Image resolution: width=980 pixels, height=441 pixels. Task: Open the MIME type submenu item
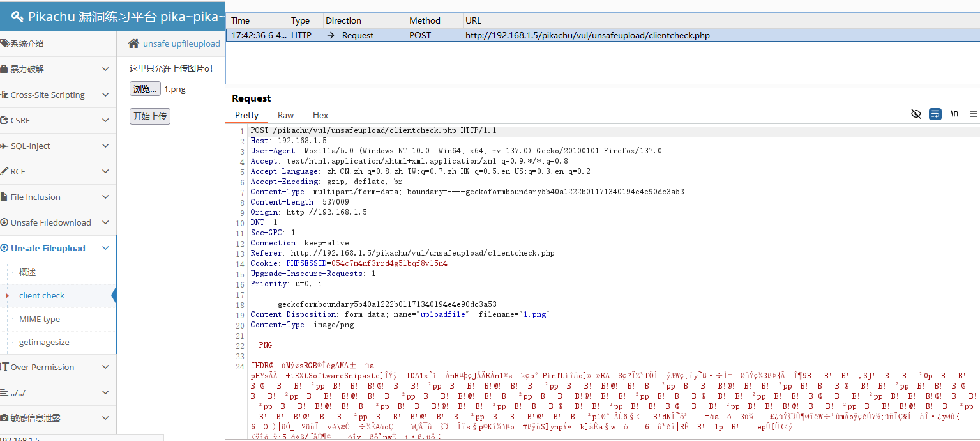pos(40,319)
